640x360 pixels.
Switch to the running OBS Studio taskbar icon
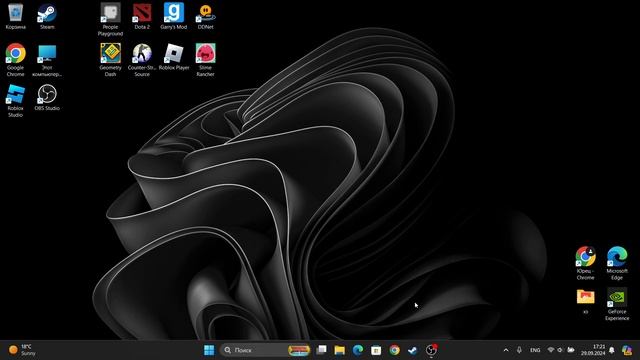point(431,350)
